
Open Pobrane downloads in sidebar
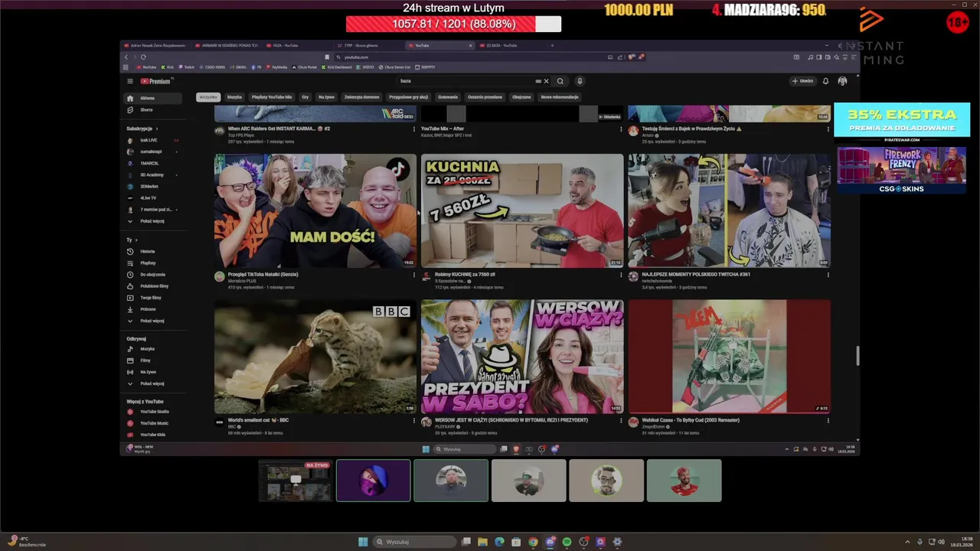(153, 309)
